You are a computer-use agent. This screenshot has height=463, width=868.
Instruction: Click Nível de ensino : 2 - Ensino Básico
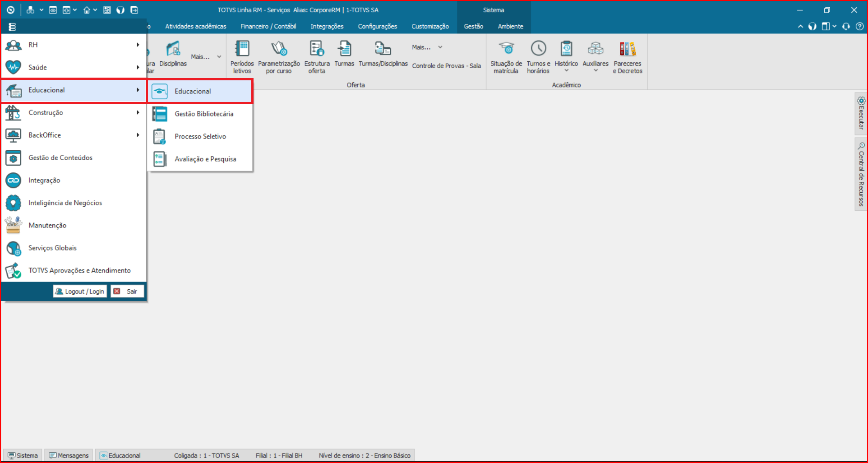(x=365, y=455)
